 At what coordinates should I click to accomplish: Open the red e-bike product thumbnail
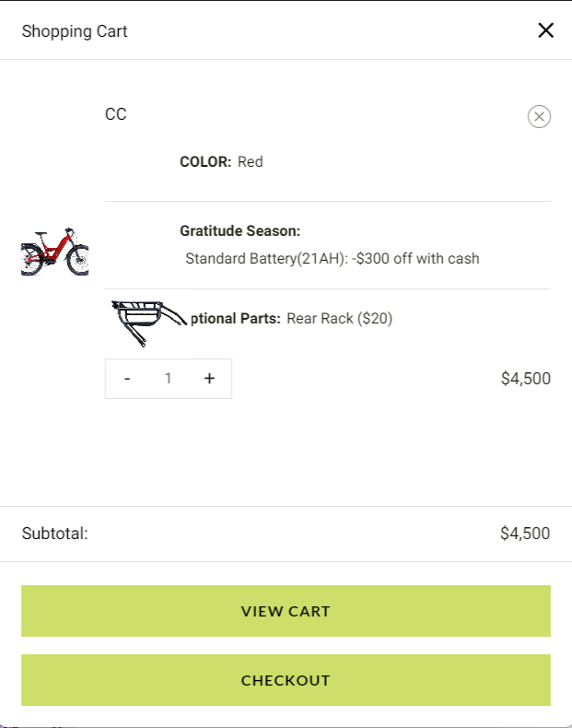click(x=54, y=252)
